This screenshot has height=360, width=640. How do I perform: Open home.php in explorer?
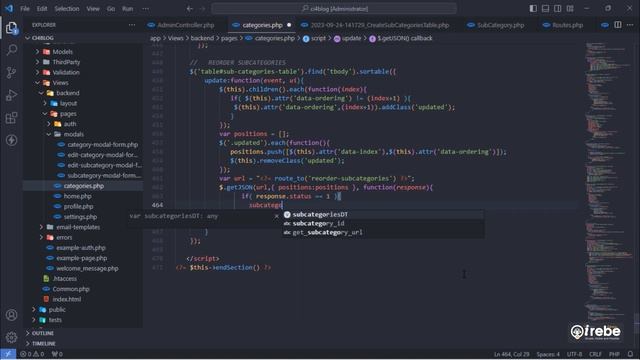point(78,196)
